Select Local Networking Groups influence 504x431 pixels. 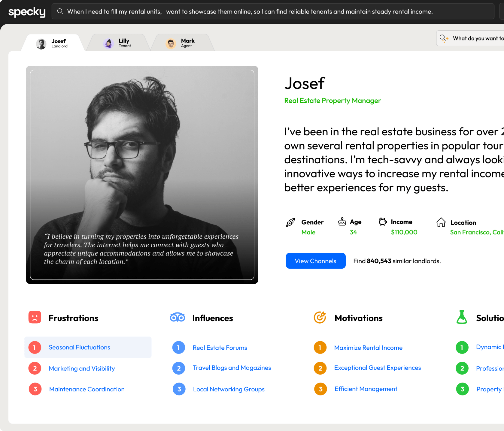point(229,389)
